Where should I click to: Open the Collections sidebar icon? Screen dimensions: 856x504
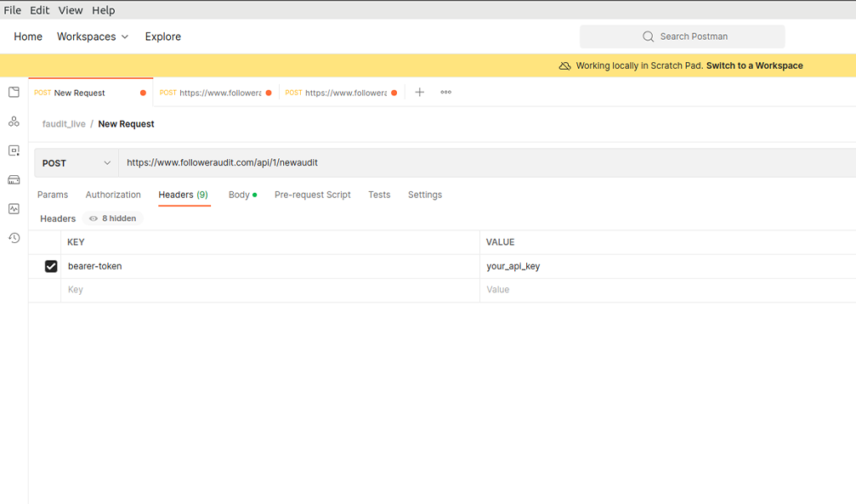click(x=14, y=92)
